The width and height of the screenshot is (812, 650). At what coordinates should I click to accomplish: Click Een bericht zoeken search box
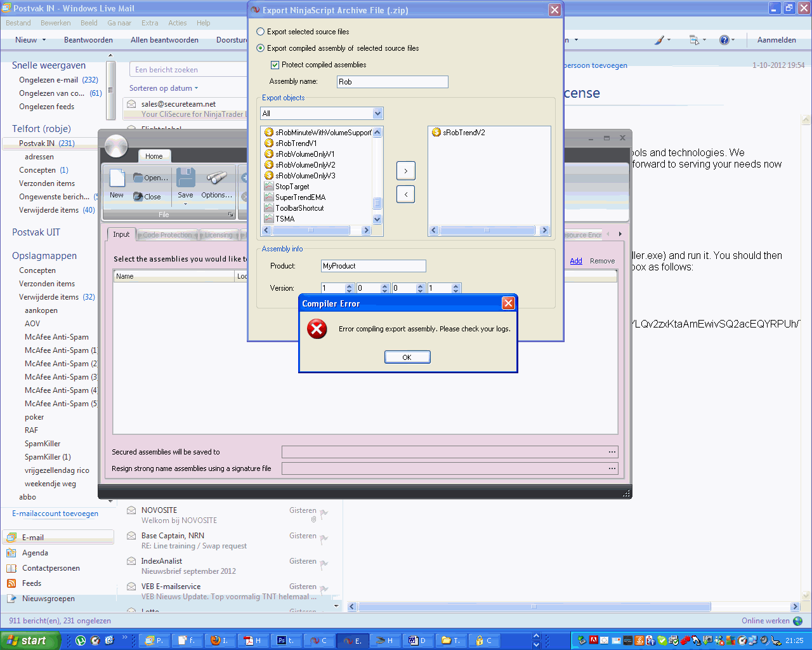pyautogui.click(x=188, y=70)
